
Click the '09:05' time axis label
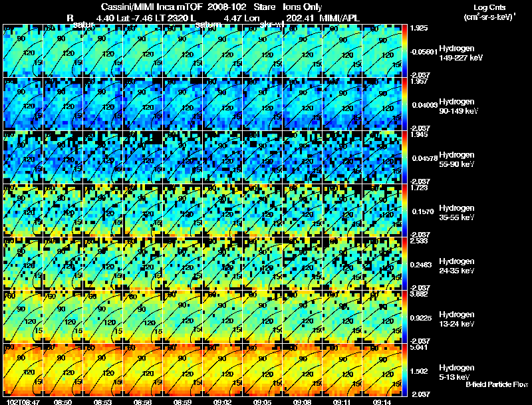pos(262,402)
